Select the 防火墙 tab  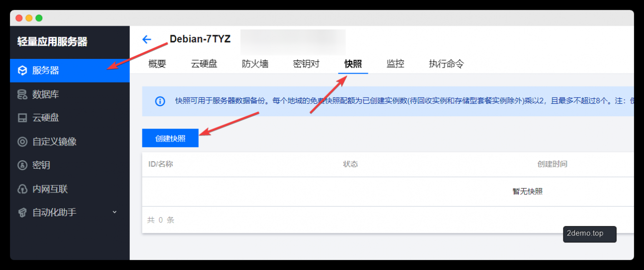[x=255, y=64]
